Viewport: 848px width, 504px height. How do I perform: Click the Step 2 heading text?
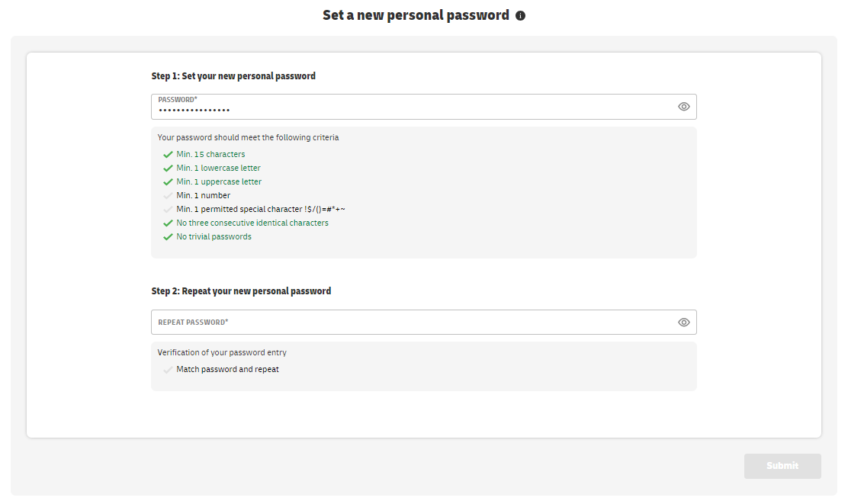(x=241, y=291)
